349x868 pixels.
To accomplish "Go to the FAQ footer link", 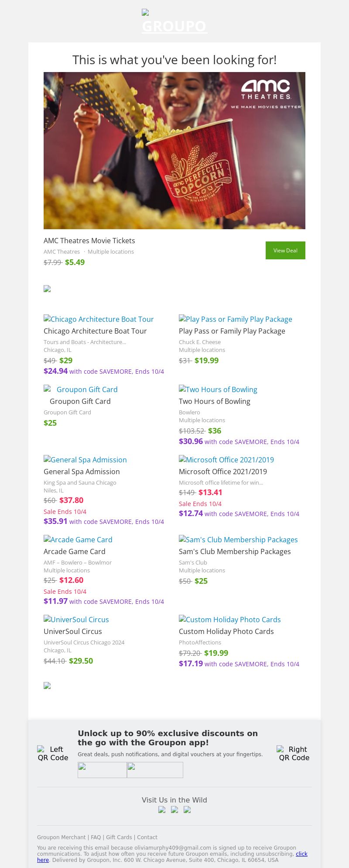I will (96, 837).
